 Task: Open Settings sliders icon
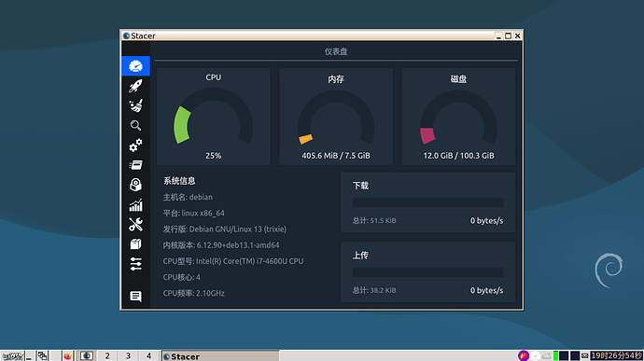click(x=135, y=264)
